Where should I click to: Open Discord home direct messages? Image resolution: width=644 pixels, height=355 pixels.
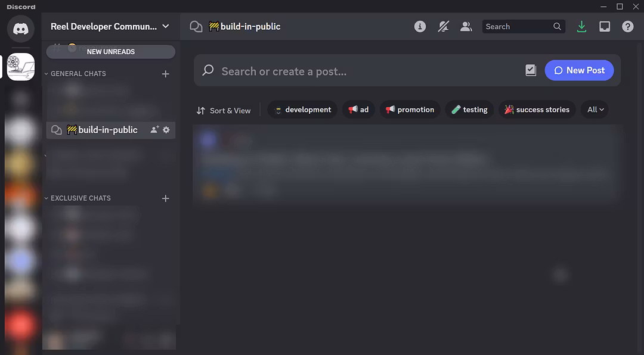tap(21, 29)
